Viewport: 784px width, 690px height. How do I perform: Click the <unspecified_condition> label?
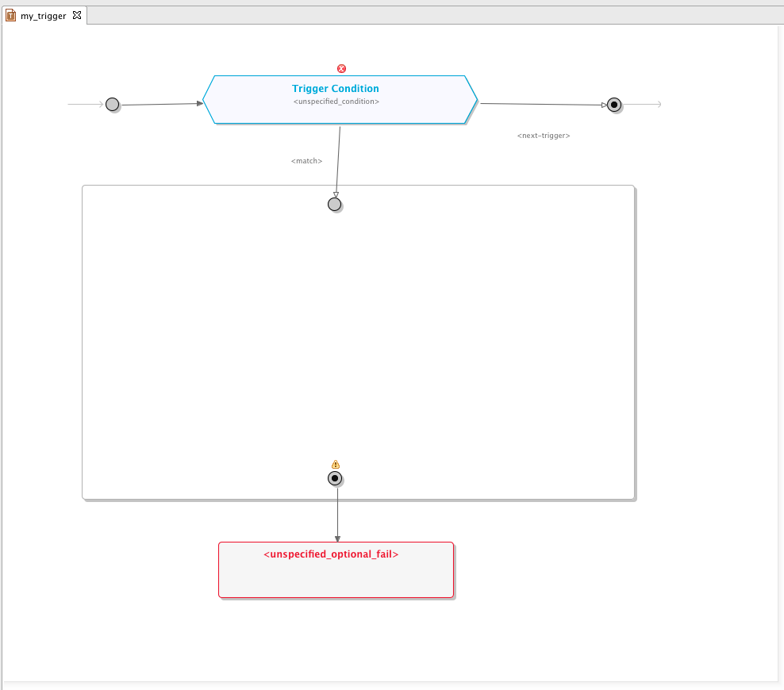coord(336,102)
